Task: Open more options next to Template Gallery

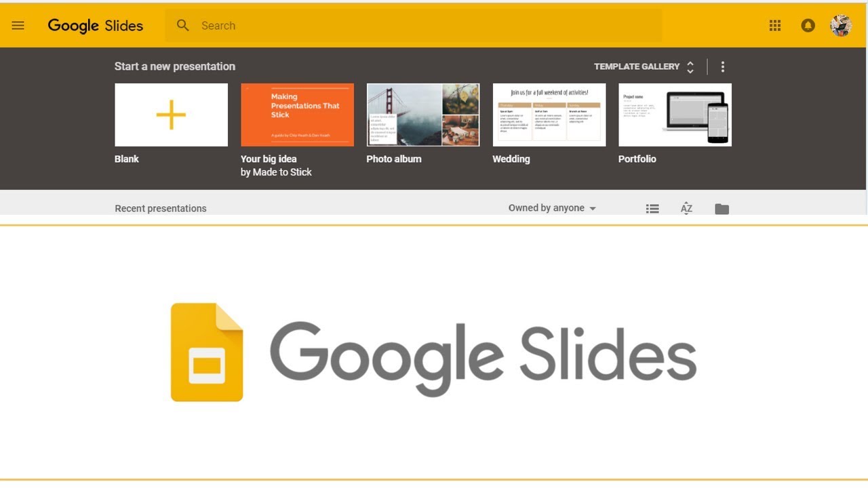Action: [x=723, y=66]
